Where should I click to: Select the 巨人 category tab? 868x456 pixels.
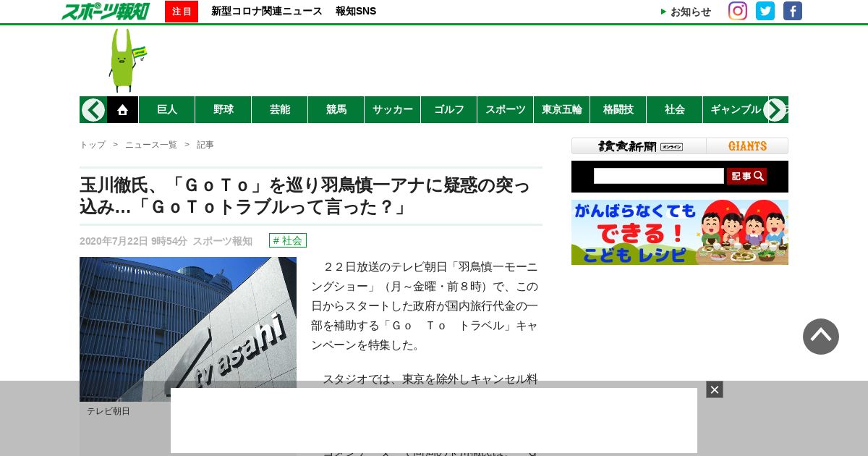point(167,109)
